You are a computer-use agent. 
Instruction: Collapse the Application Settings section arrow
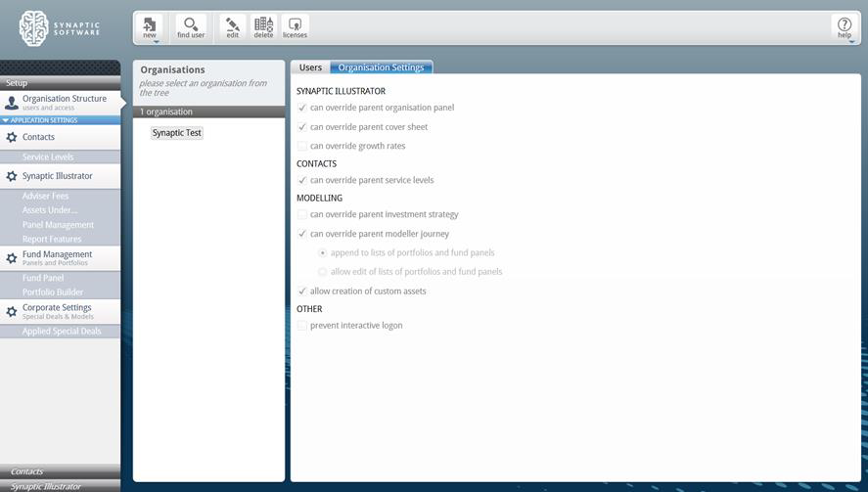pyautogui.click(x=6, y=120)
